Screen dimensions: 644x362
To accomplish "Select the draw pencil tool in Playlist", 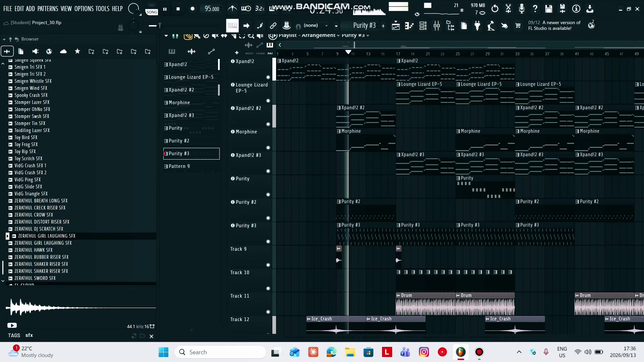I will tap(188, 36).
